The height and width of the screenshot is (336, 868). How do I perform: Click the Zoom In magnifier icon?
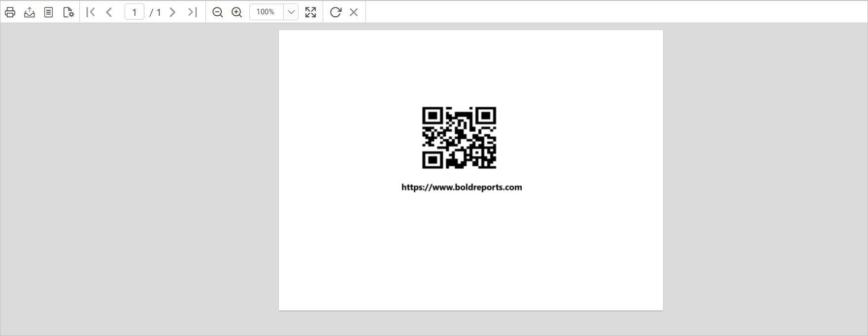point(237,12)
